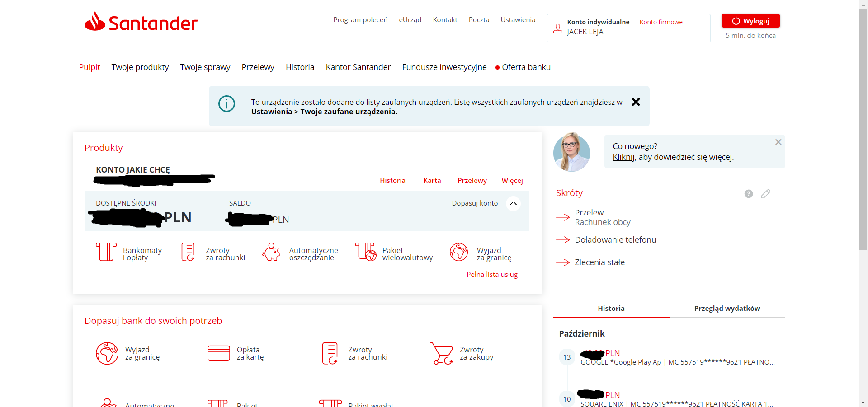Click the arrow icon next to Doładowanie telefonu

563,240
